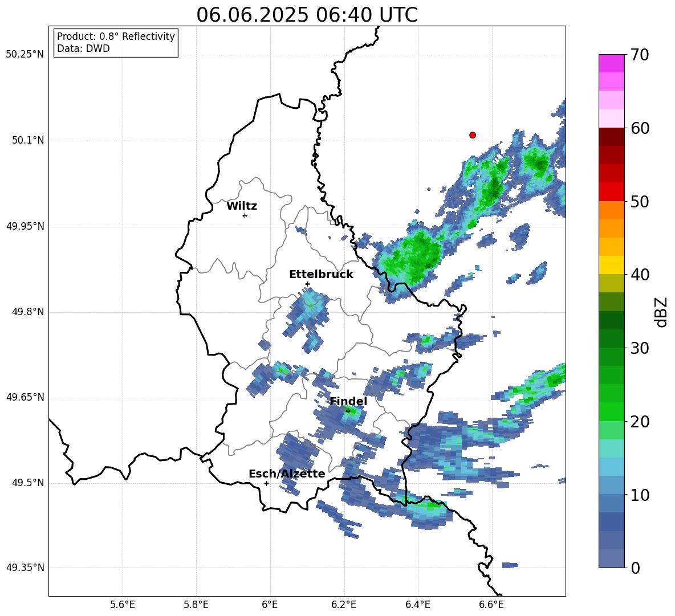675x616 pixels.
Task: Click the 5.6°E longitude label
Action: pyautogui.click(x=123, y=605)
